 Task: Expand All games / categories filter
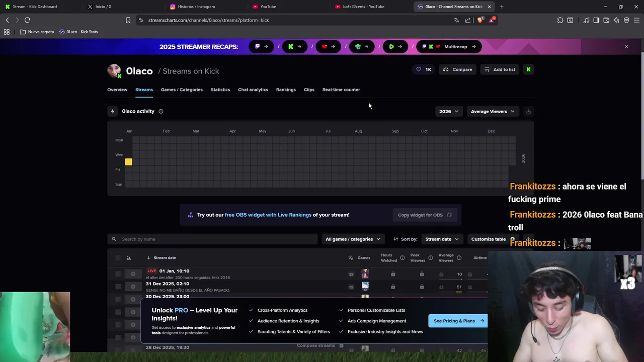coord(353,239)
